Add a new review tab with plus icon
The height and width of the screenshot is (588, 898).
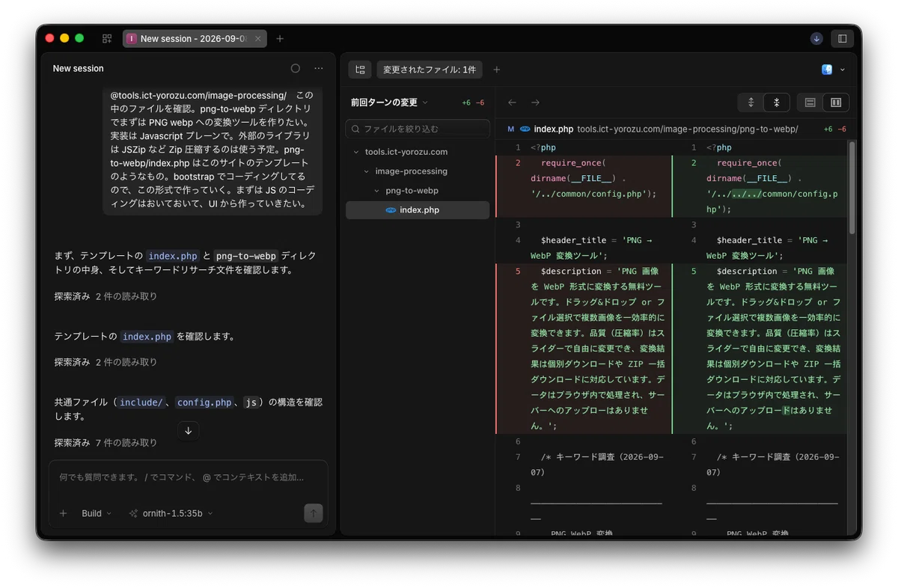496,70
